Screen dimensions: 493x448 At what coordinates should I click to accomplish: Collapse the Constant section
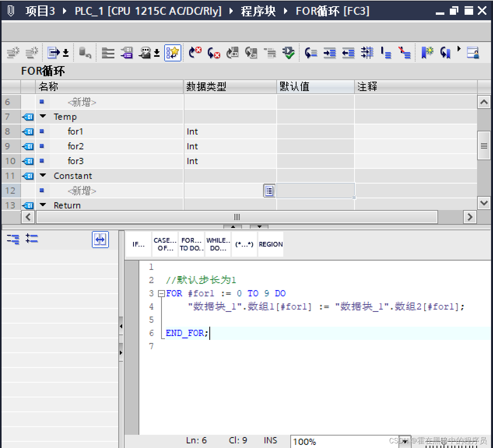pyautogui.click(x=42, y=175)
